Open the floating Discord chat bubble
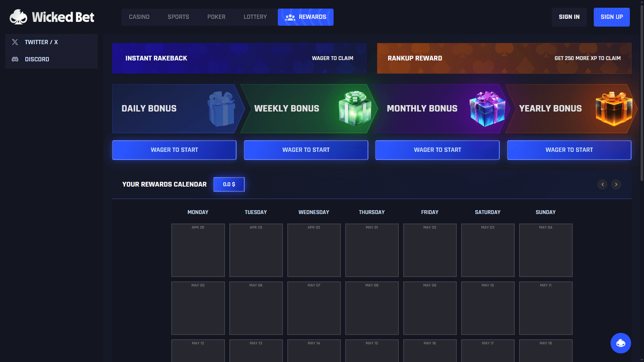Image resolution: width=644 pixels, height=362 pixels. tap(620, 343)
